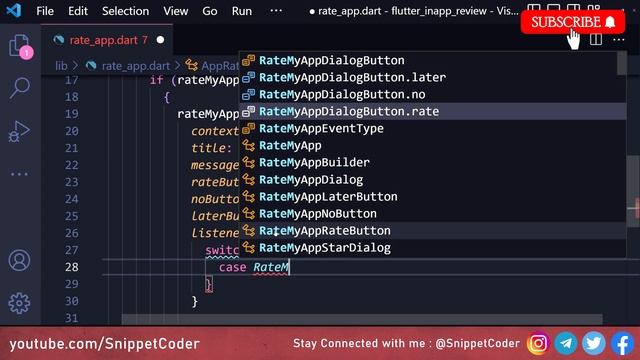Split the editor right
This screenshot has width=640, height=360.
click(x=596, y=40)
